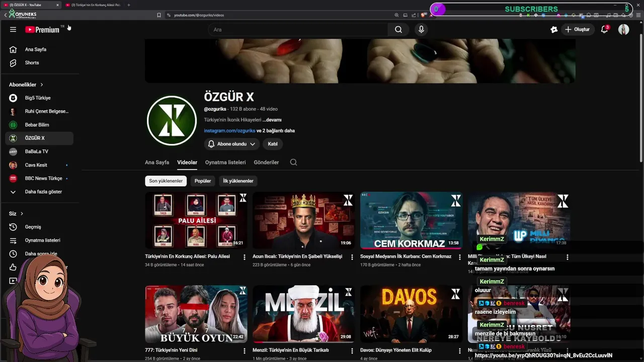Search within channel magnifier icon
Image resolution: width=644 pixels, height=362 pixels.
pyautogui.click(x=293, y=162)
